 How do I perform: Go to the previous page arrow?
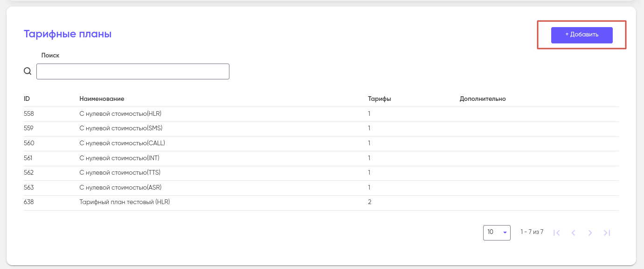(573, 233)
